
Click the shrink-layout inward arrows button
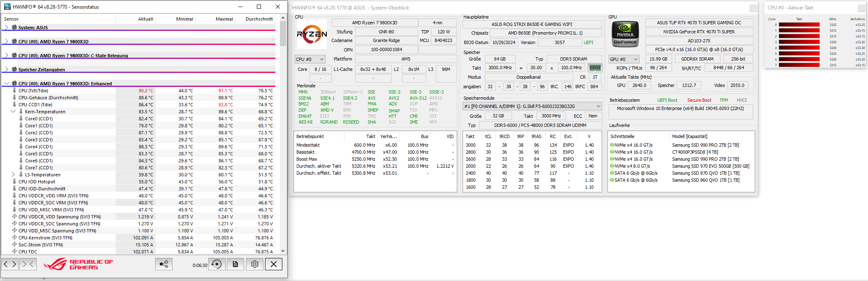(x=28, y=264)
